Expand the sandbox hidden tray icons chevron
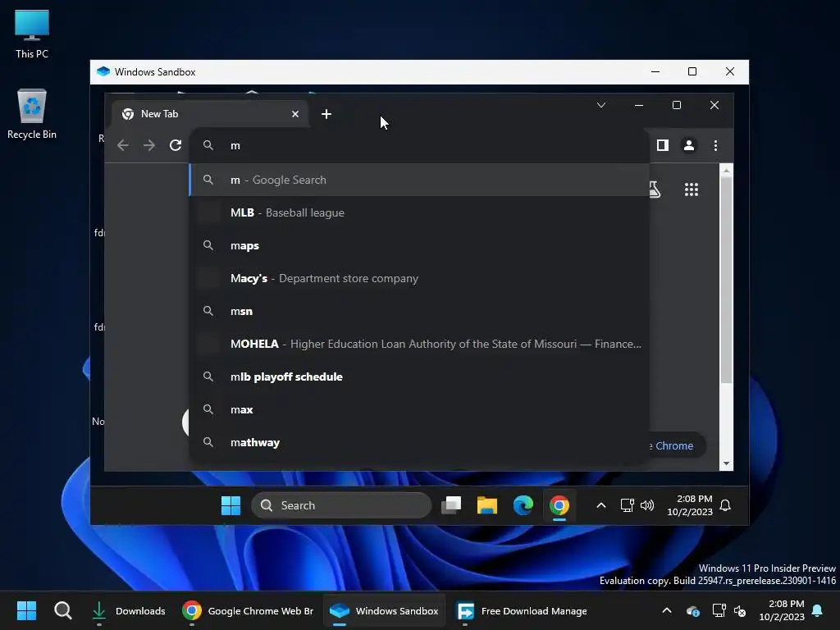This screenshot has width=840, height=630. 601,505
